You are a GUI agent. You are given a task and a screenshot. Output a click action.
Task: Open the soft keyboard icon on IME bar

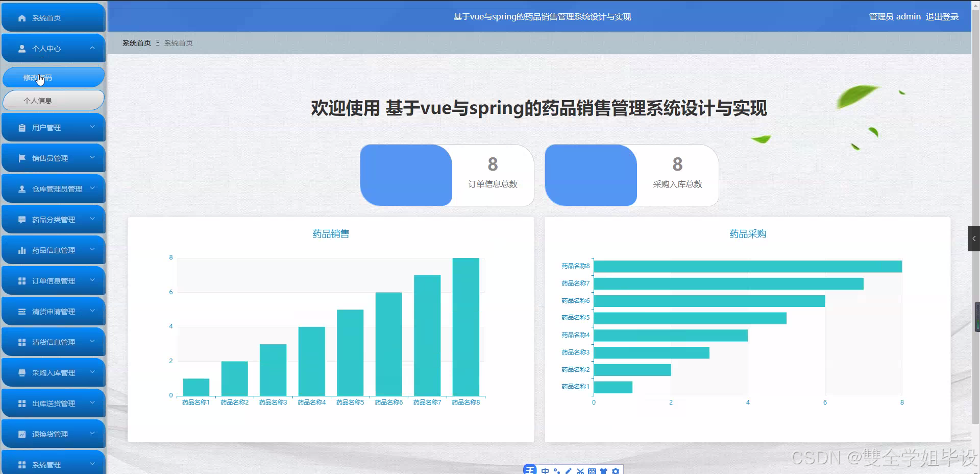click(x=592, y=470)
